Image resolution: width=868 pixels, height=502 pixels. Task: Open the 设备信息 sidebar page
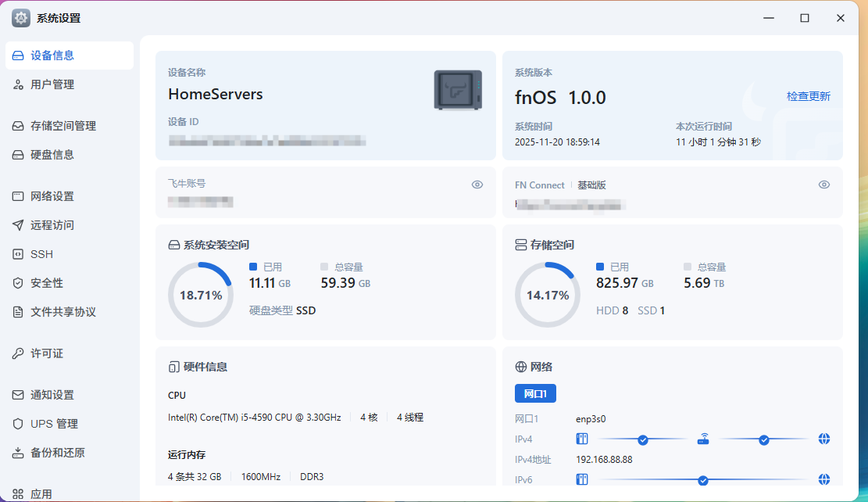(x=70, y=56)
